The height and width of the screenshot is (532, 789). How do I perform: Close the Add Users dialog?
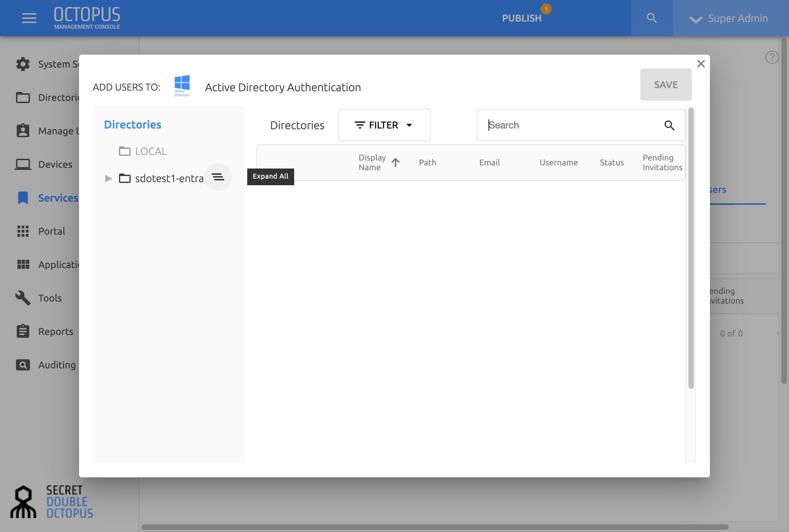click(701, 64)
